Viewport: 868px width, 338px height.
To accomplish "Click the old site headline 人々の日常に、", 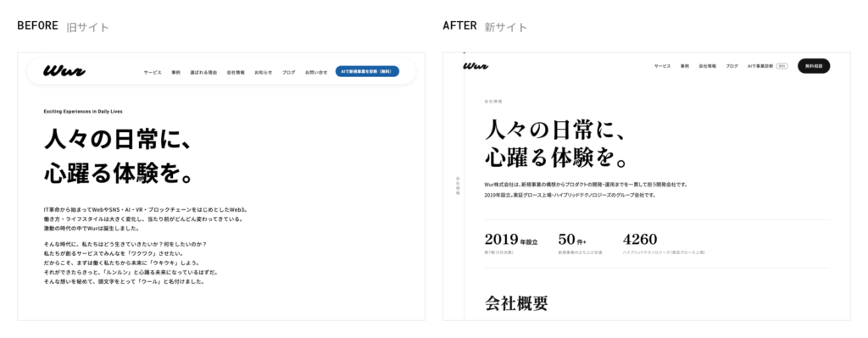I will [x=118, y=139].
